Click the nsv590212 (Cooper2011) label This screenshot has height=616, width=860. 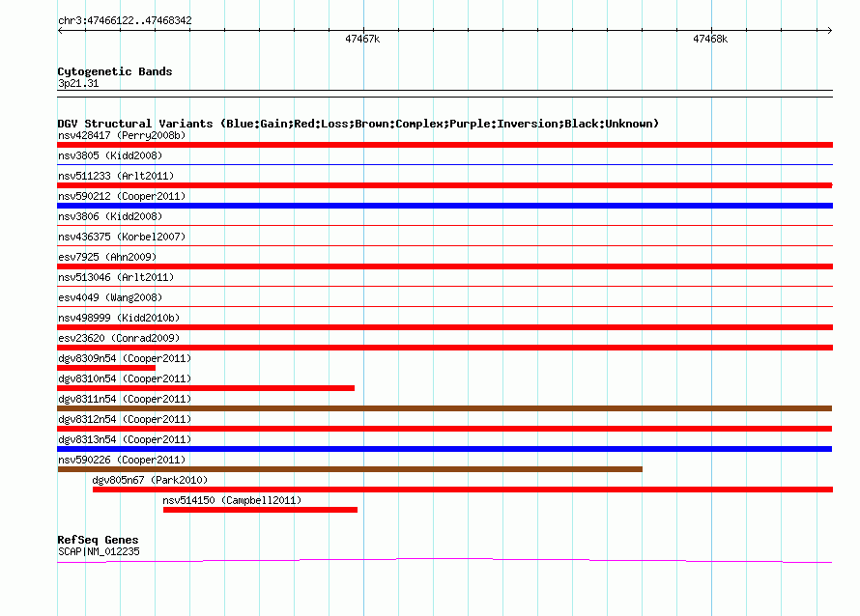coord(122,196)
